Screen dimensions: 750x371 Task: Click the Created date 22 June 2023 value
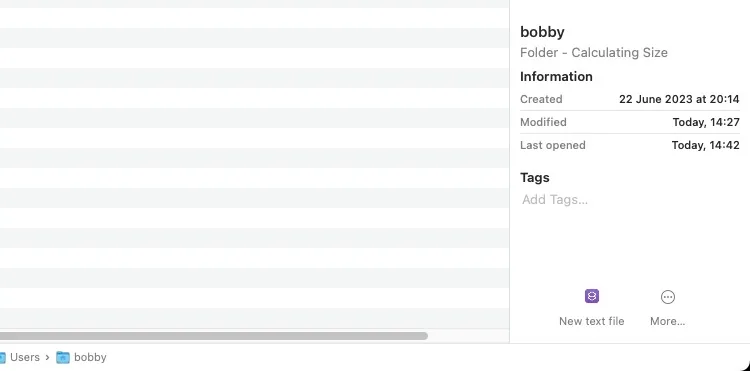coord(679,99)
